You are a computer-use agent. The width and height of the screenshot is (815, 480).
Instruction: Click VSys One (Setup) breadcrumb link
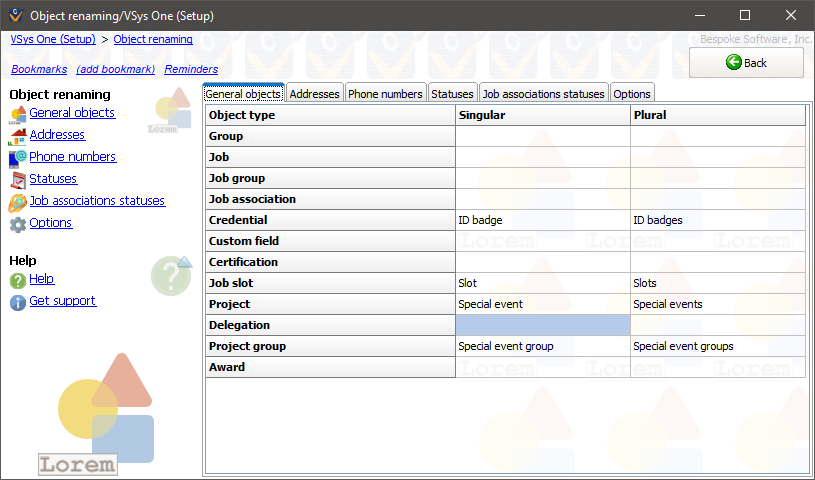pos(53,39)
